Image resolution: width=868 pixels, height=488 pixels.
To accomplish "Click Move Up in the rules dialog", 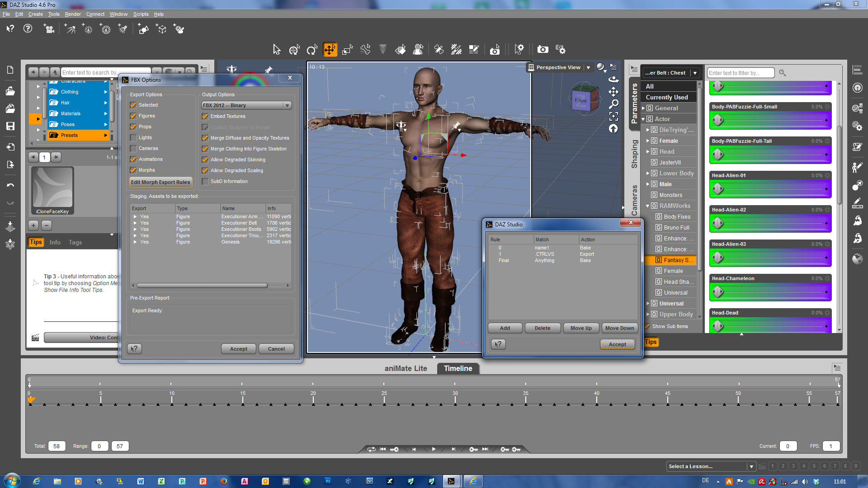I will click(581, 328).
